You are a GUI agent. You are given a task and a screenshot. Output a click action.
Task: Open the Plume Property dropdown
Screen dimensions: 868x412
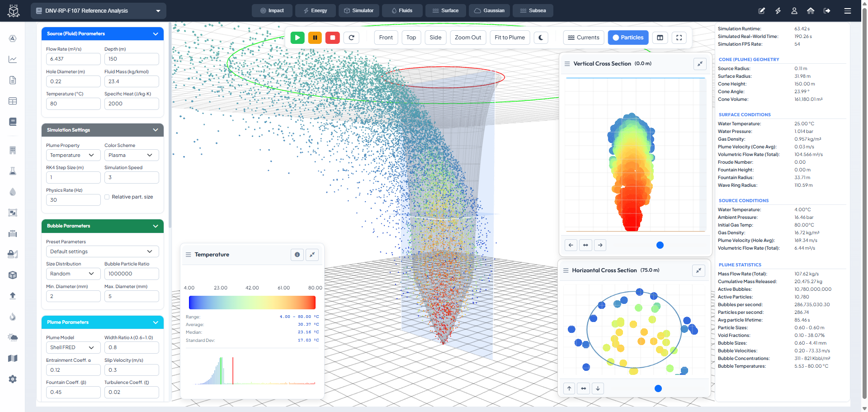(73, 155)
